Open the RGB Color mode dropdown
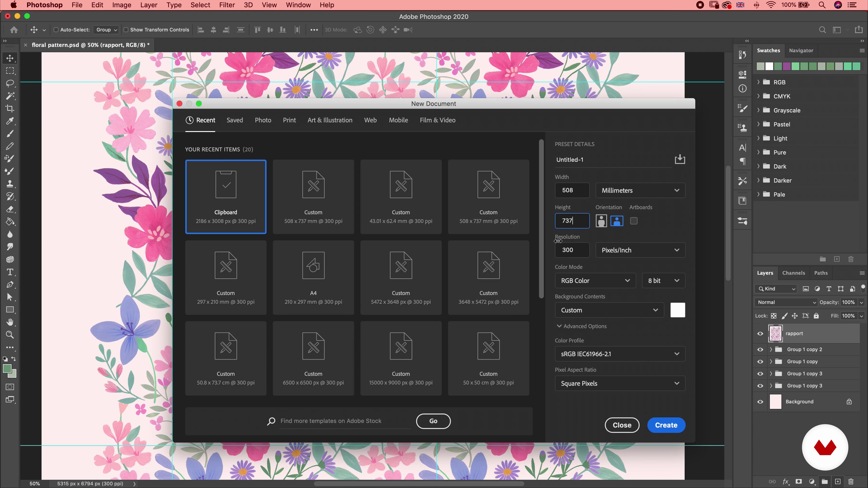868x488 pixels. point(595,281)
